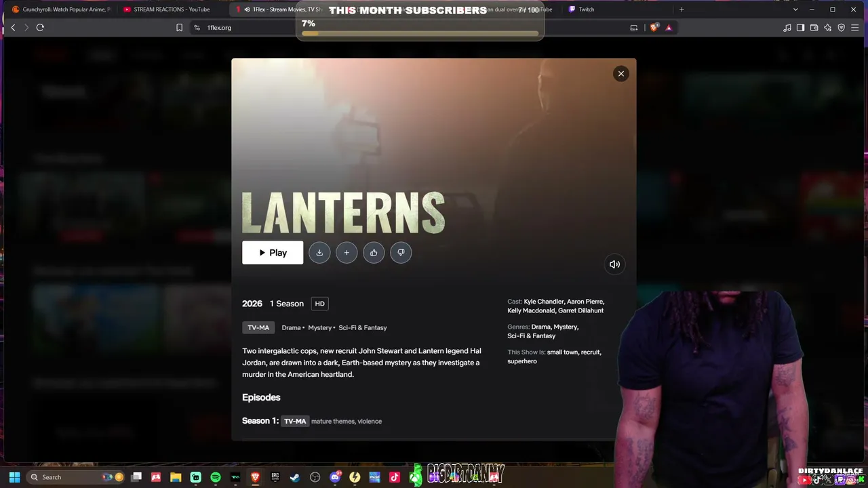The height and width of the screenshot is (488, 868).
Task: Expand the tab search dropdown arrow
Action: click(x=795, y=9)
